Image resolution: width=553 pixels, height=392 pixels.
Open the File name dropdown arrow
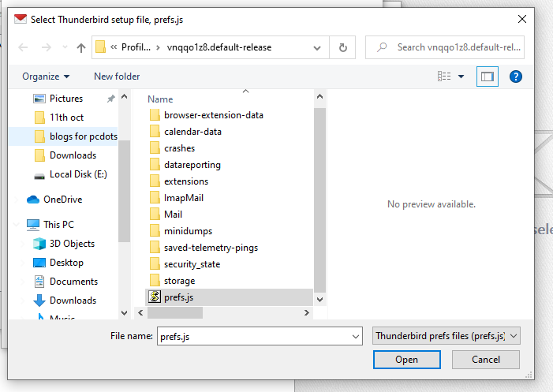tap(356, 337)
